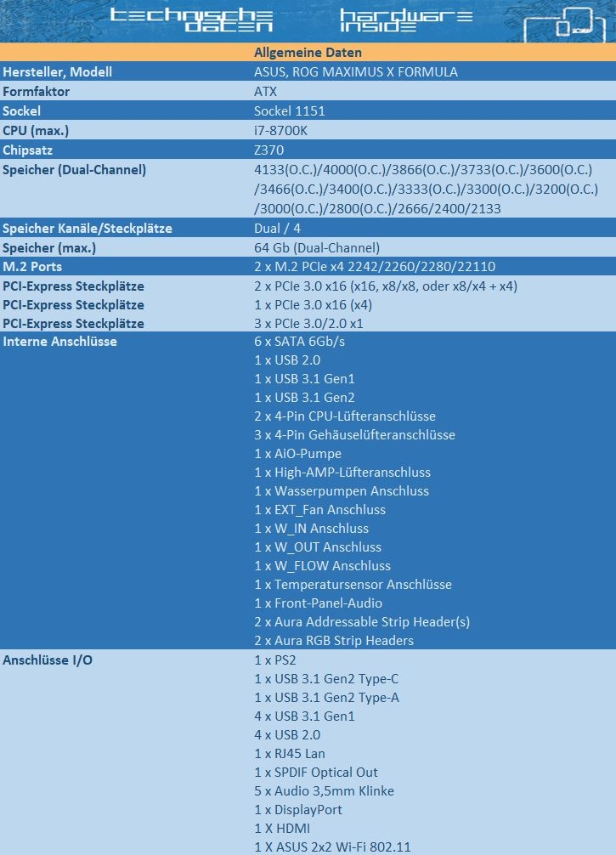Click '2 x Aura Addressable Strip Header(s)'

(362, 622)
